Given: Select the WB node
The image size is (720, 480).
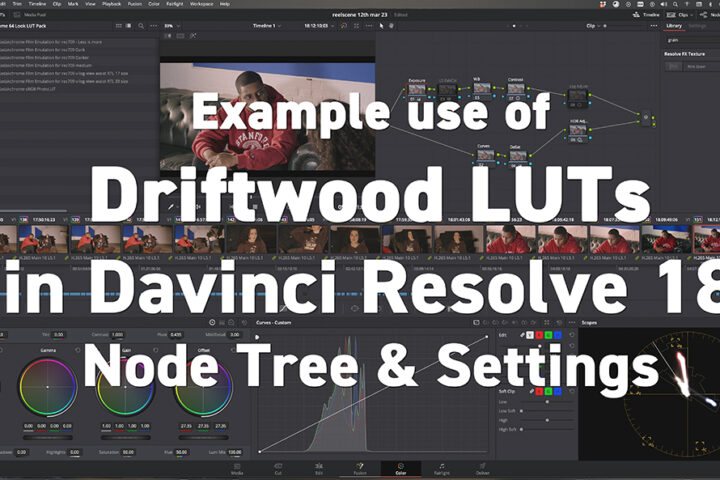Looking at the screenshot, I should [482, 88].
